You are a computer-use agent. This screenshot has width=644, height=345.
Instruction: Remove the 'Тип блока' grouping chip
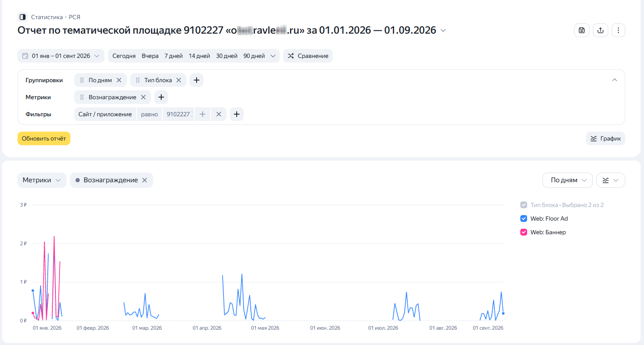point(179,80)
